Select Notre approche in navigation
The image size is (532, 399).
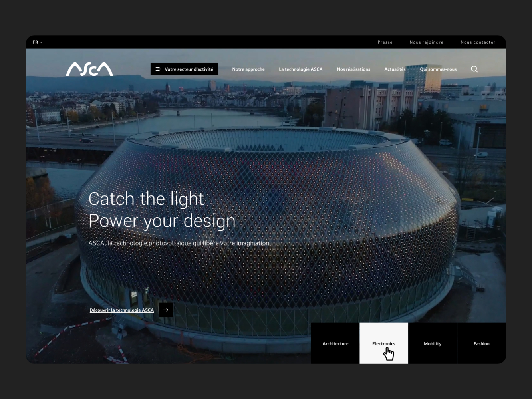248,69
